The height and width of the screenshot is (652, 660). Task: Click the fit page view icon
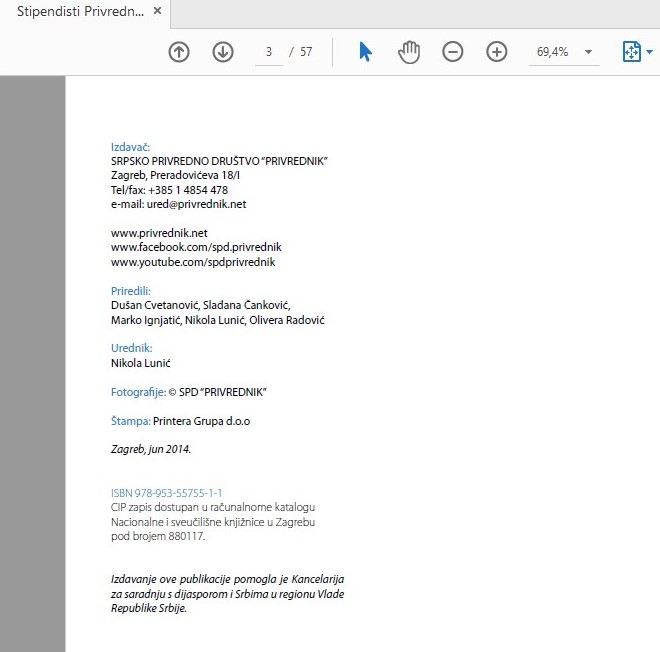click(x=631, y=52)
